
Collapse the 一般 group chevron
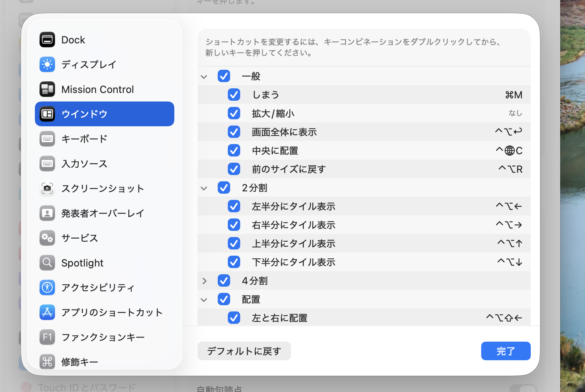204,77
